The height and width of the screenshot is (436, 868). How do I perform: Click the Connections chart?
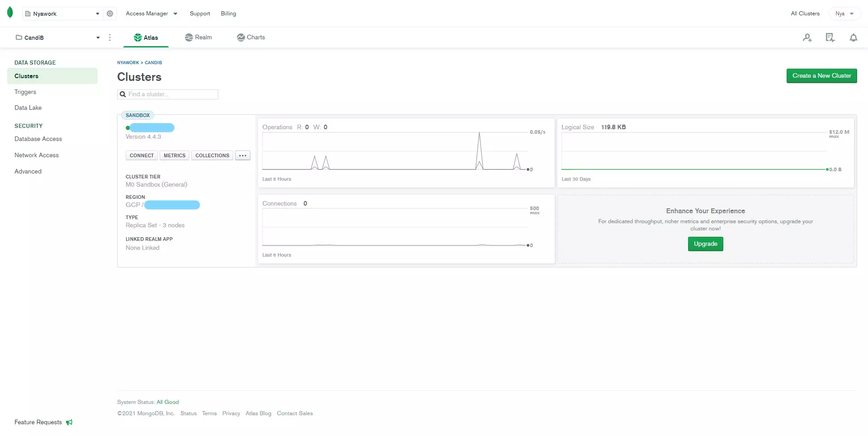(x=406, y=229)
